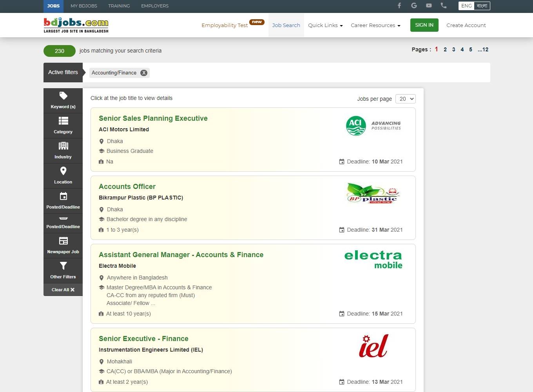Click the Deadline 13 Mar 2021 text

click(x=375, y=382)
